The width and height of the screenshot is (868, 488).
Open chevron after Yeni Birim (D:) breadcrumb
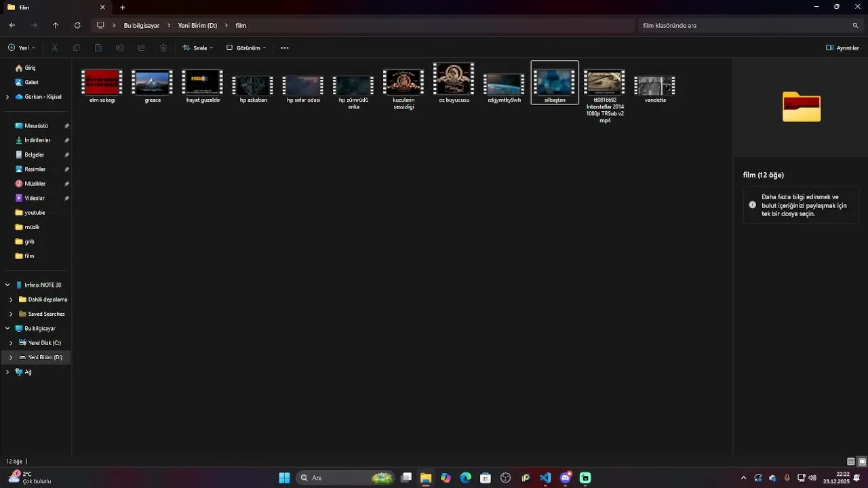226,25
